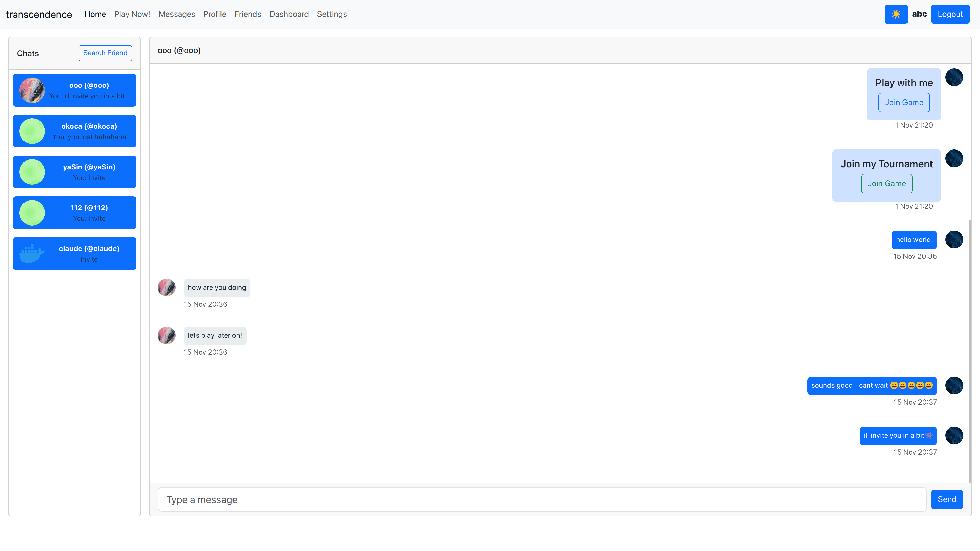The width and height of the screenshot is (980, 551).
Task: Click the 112 user's green avatar
Action: tap(32, 213)
